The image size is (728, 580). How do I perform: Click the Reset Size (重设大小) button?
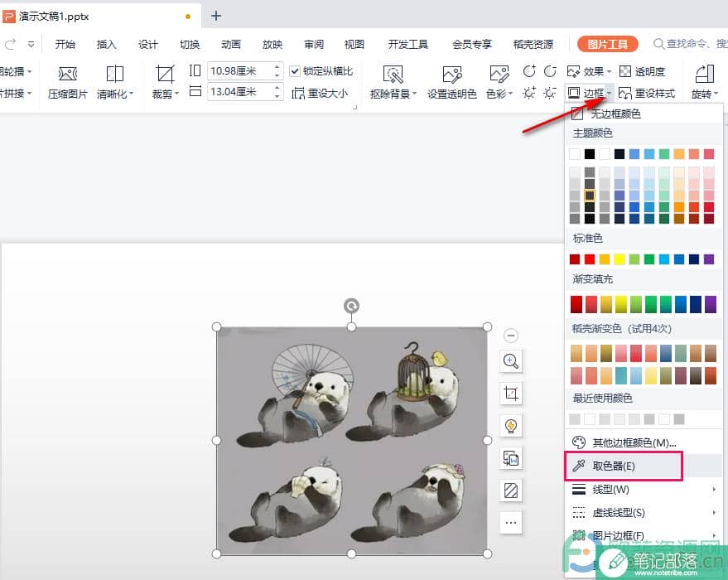[x=320, y=94]
